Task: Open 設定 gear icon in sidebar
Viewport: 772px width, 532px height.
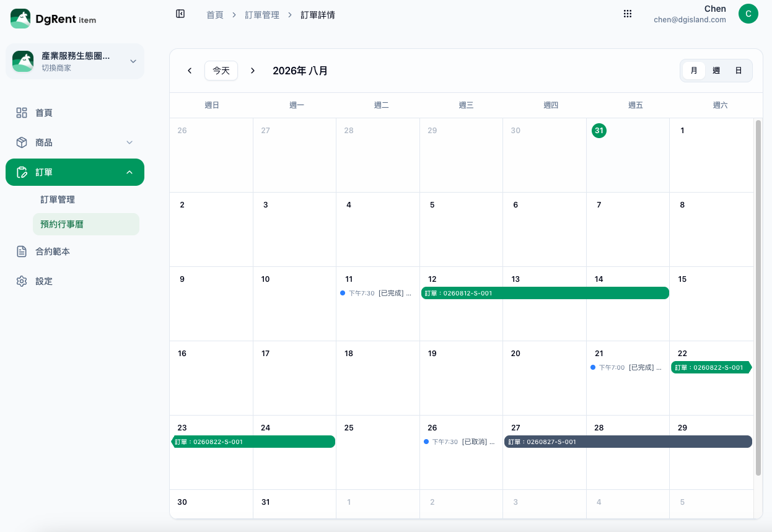Action: (x=22, y=281)
